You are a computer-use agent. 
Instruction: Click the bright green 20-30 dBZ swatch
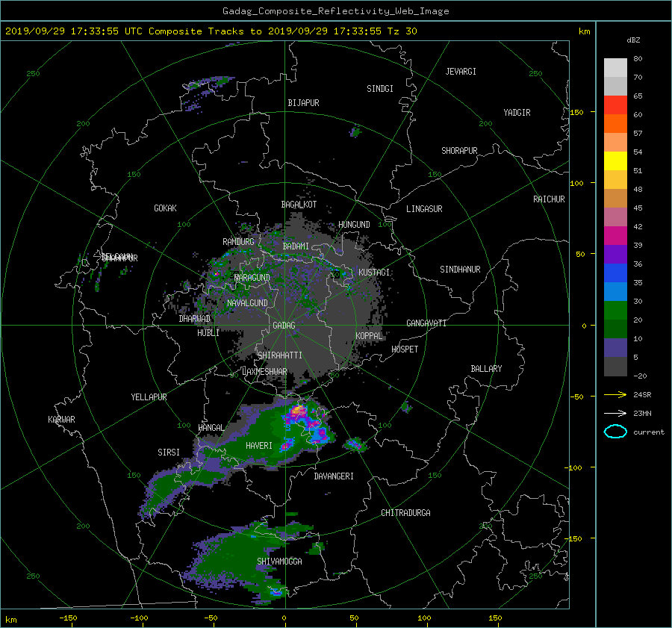click(615, 311)
